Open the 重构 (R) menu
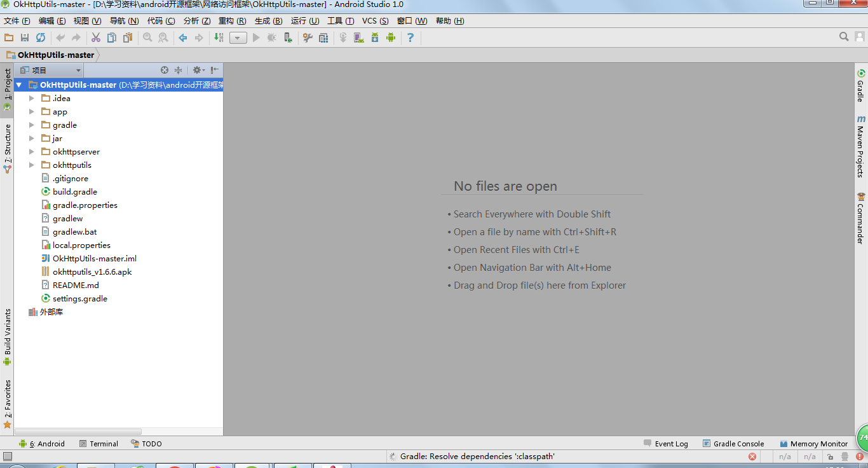Screen dimensions: 868x468 (232, 21)
